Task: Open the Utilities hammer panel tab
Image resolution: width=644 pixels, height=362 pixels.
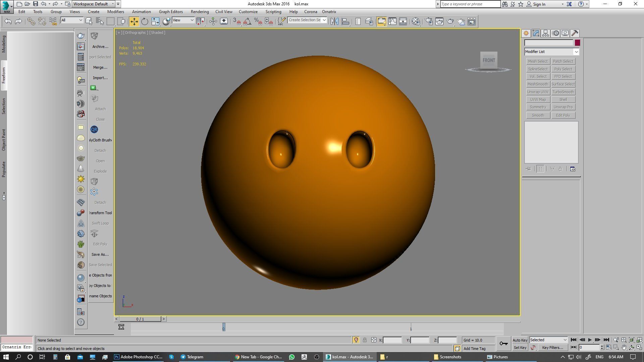Action: pyautogui.click(x=575, y=33)
